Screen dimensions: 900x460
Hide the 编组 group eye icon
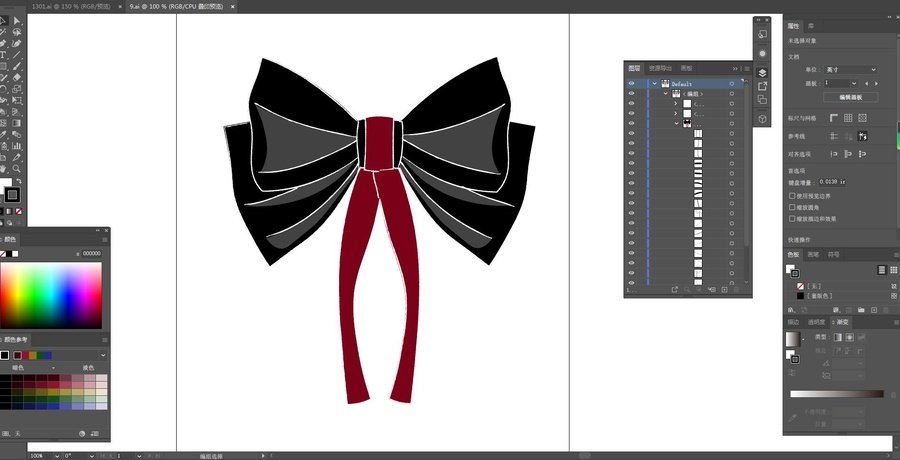[631, 94]
